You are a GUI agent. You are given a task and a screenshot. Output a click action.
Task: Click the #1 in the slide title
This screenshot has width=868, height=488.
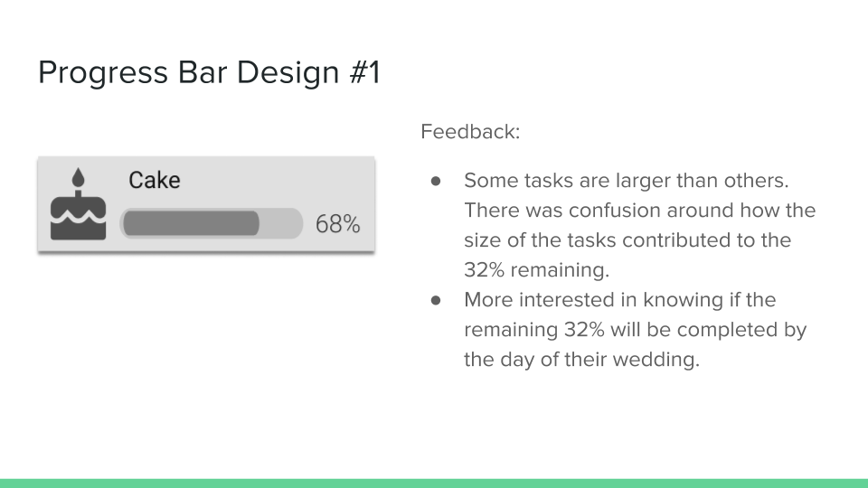click(x=365, y=72)
